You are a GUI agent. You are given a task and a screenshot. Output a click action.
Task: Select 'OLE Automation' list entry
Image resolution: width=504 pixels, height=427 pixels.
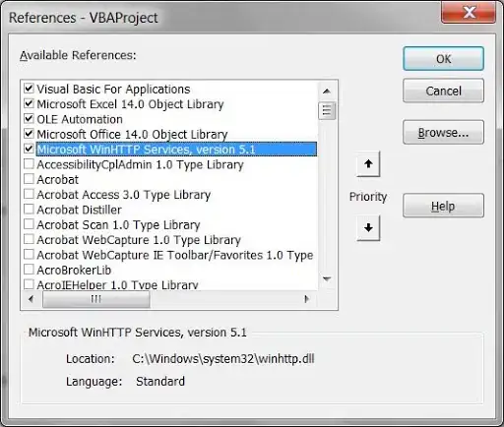(80, 119)
